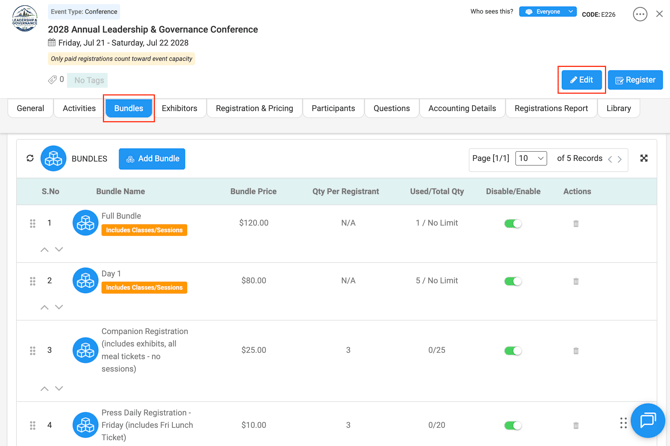
Task: Click the Edit button
Action: coord(582,80)
